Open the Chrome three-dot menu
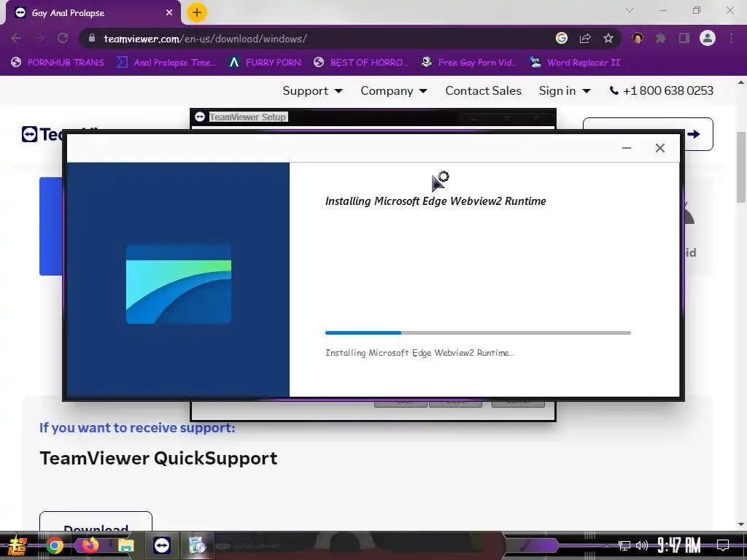The width and height of the screenshot is (747, 560). (731, 38)
